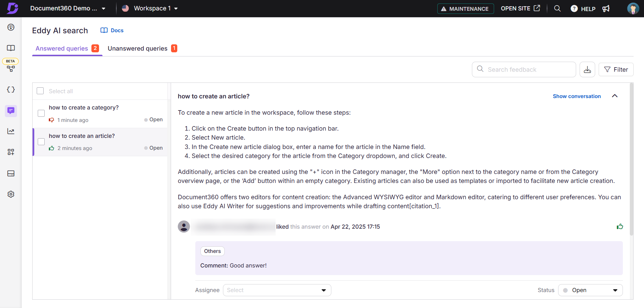
Task: Click '1 minute ago' timestamp text
Action: point(73,120)
